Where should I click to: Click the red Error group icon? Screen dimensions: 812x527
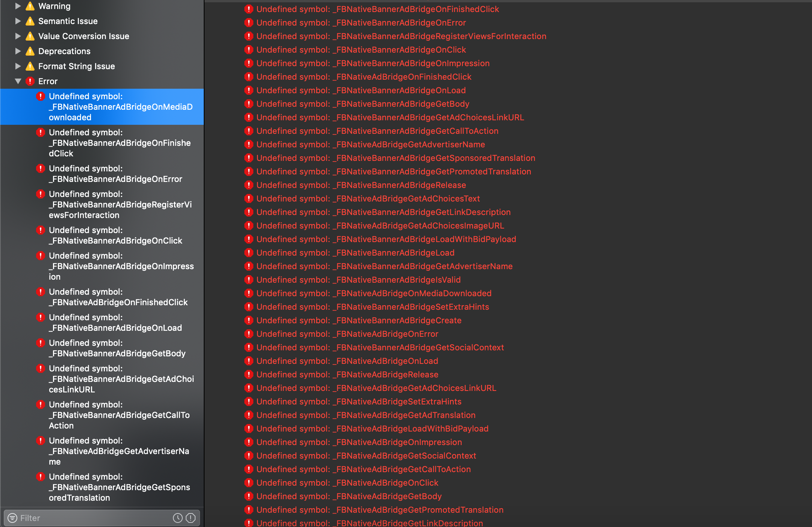coord(30,81)
